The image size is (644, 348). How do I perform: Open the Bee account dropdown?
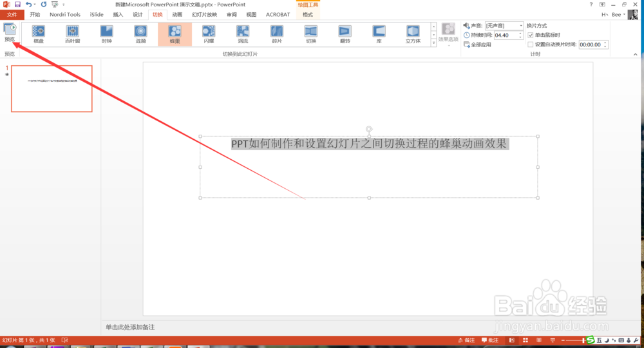click(618, 14)
